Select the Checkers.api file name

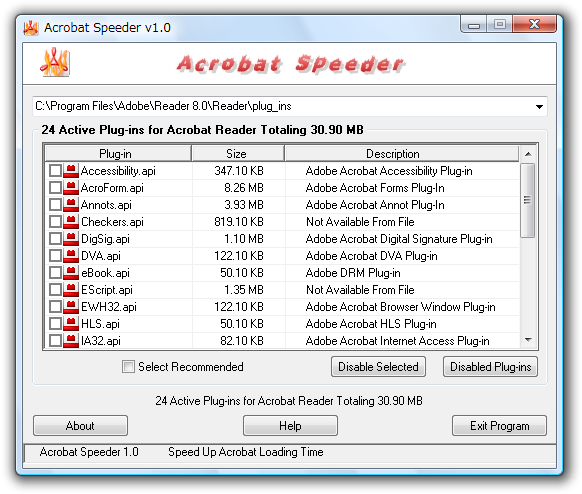(112, 222)
